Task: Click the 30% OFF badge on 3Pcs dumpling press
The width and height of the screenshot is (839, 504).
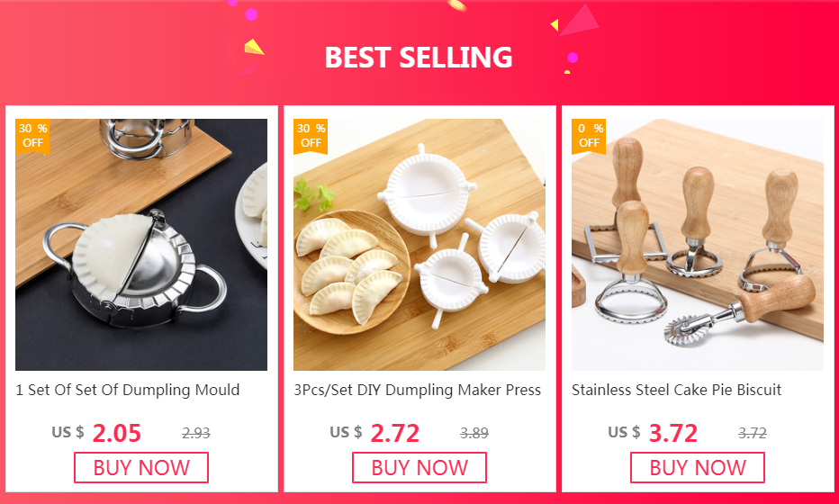Action: point(311,137)
